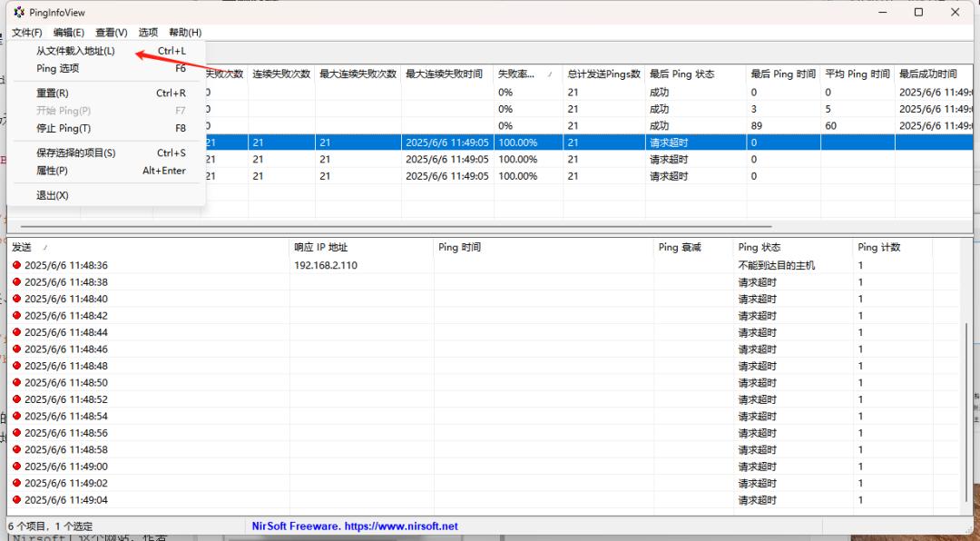
Task: Click the status bar text 6 个项目, 1 个选定
Action: [52, 526]
